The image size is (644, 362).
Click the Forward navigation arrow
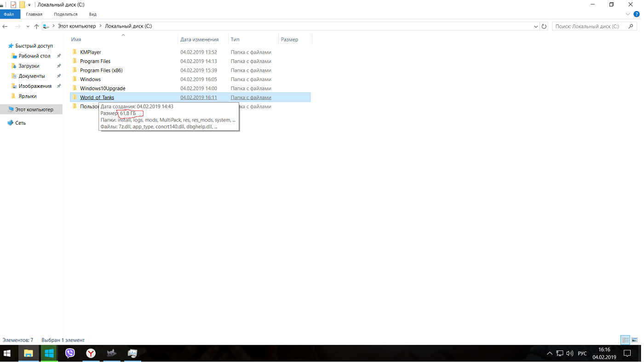click(18, 27)
